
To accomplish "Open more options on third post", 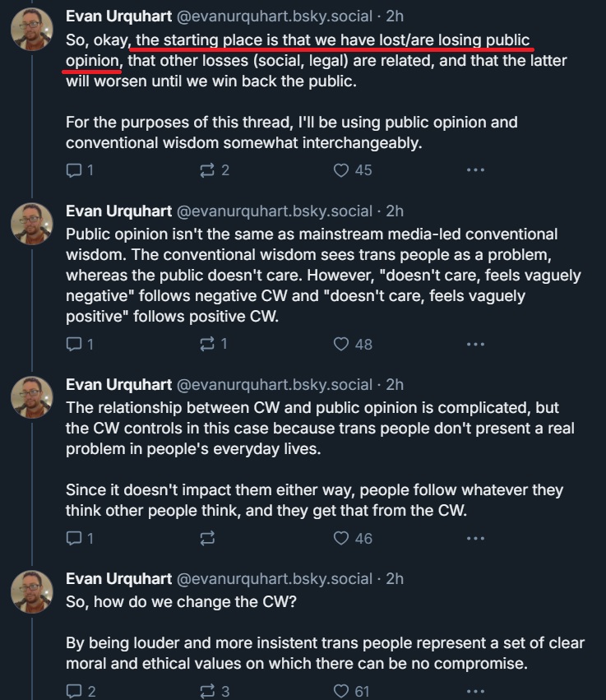I will point(475,539).
